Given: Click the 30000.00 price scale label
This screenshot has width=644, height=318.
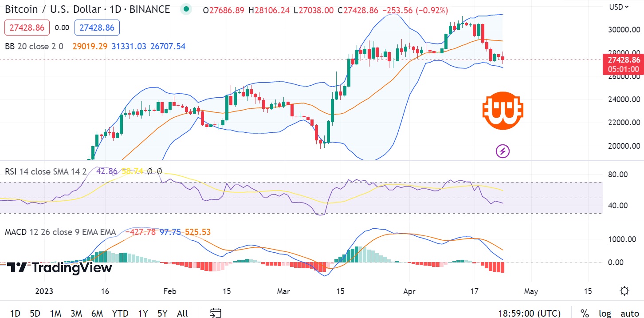Looking at the screenshot, I should tap(624, 30).
